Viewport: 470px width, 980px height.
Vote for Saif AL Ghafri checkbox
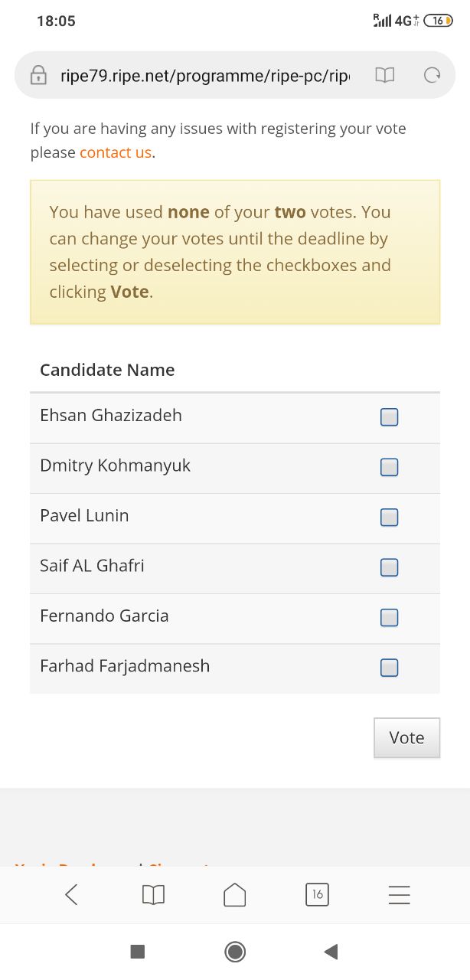click(390, 567)
